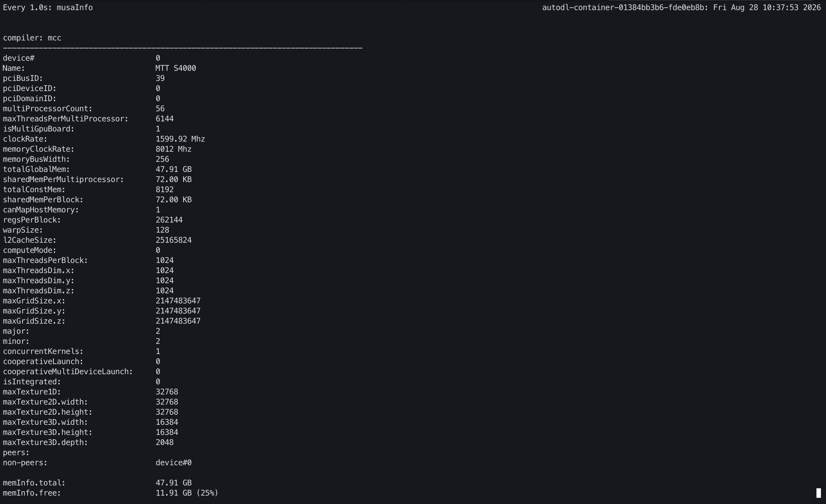Click the non-peers value device#0
Viewport: 826px width, 504px height.
pyautogui.click(x=173, y=462)
